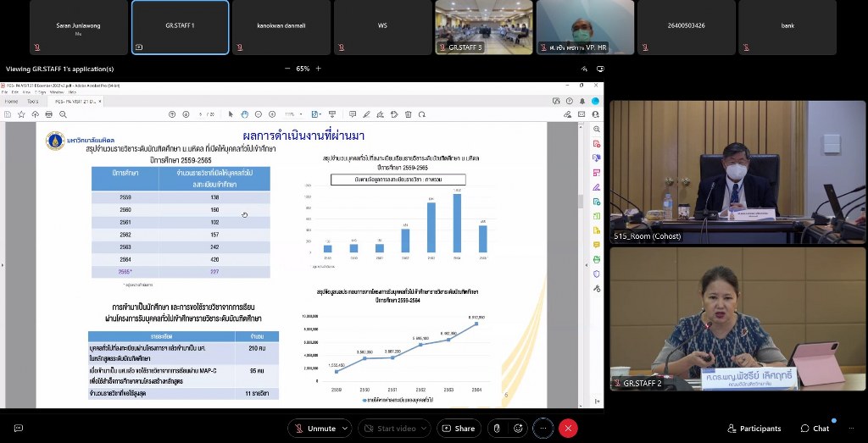The image size is (868, 443).
Task: Select the WS participant tile
Action: coord(382,27)
